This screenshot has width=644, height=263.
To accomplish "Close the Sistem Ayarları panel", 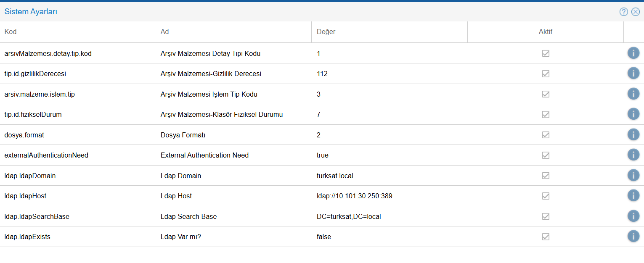I will (x=636, y=12).
